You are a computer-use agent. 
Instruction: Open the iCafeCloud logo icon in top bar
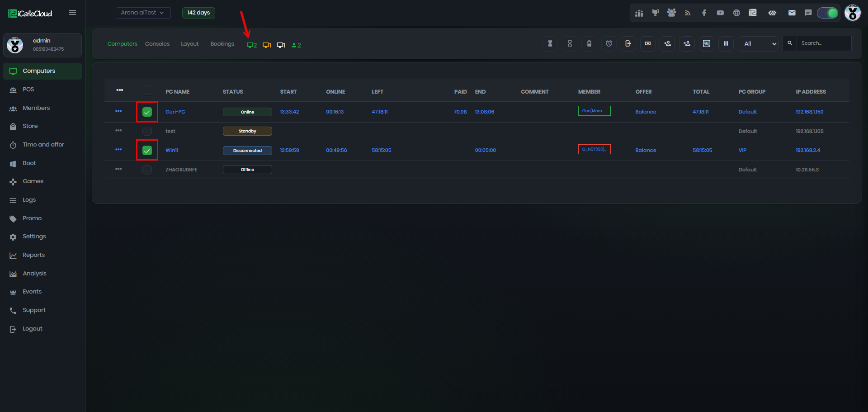coord(753,13)
